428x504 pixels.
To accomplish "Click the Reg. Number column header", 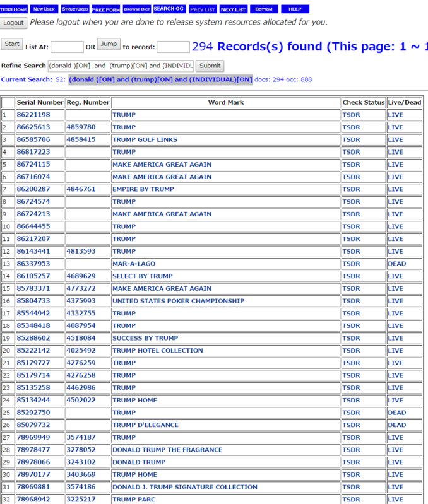I will tap(88, 103).
